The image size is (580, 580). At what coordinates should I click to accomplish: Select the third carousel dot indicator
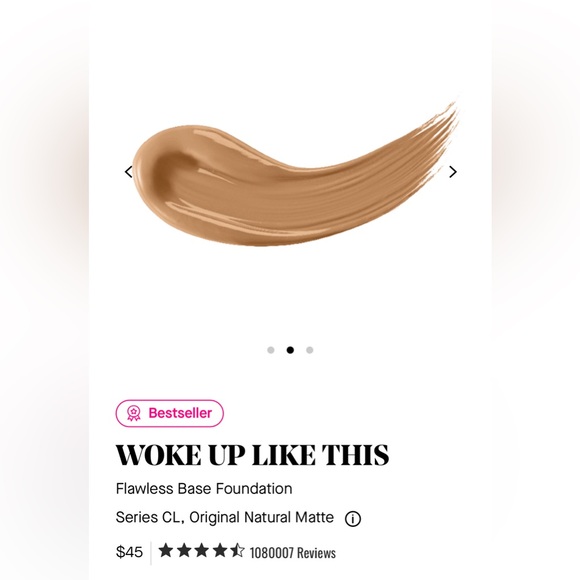[310, 350]
